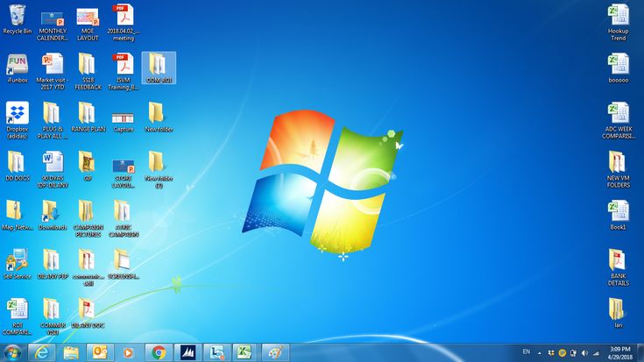644x362 pixels.
Task: Open Windows Media Player from taskbar
Action: [129, 352]
